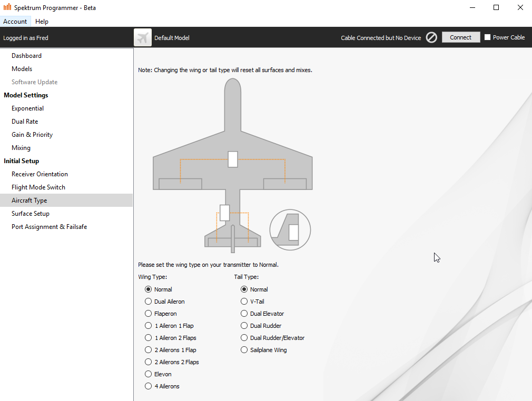Navigate to the Dashboard section

coord(26,56)
